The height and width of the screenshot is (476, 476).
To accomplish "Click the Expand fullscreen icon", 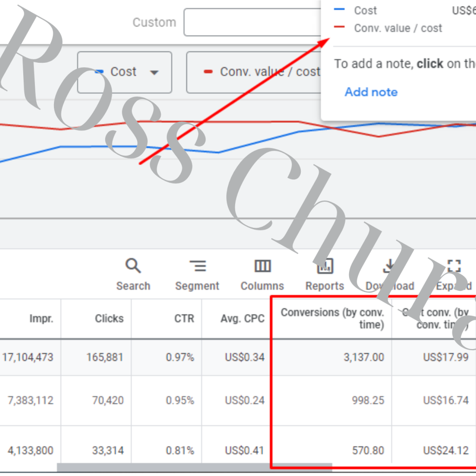I will pos(454,265).
